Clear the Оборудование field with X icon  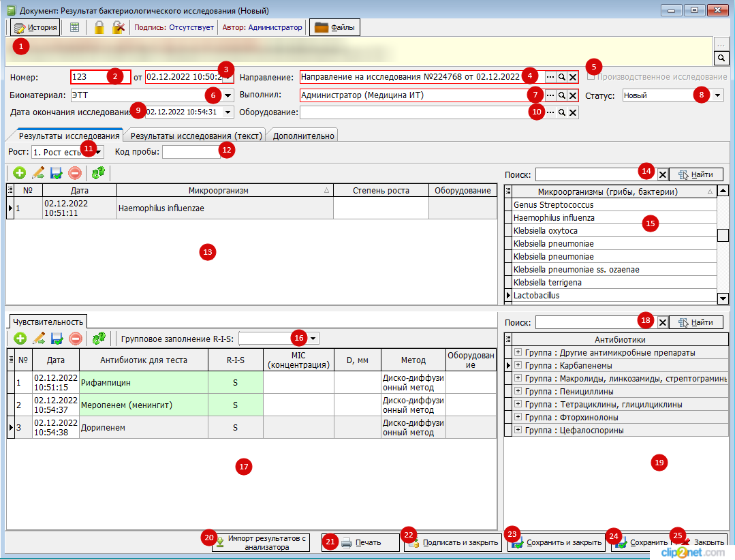tap(573, 112)
